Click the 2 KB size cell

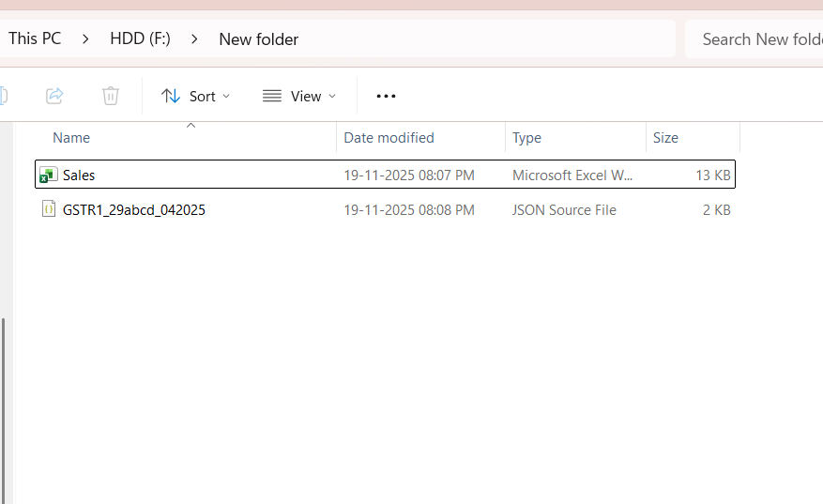tap(716, 210)
